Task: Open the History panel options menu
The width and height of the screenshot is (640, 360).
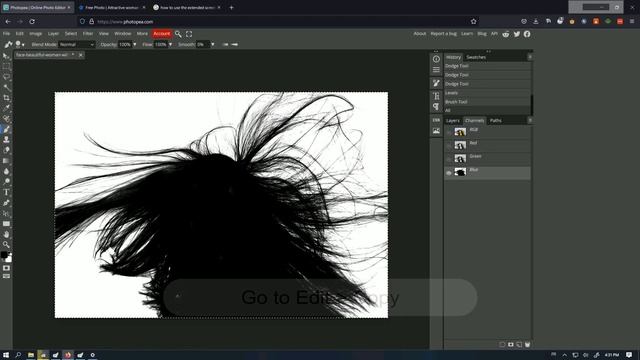Action: pyautogui.click(x=529, y=57)
